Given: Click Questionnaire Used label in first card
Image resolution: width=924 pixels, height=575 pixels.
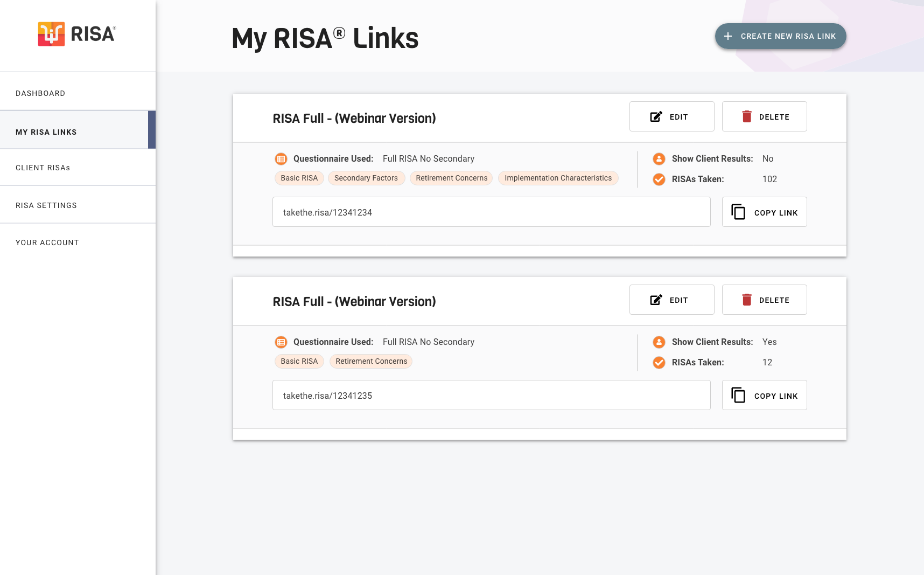Looking at the screenshot, I should 333,159.
